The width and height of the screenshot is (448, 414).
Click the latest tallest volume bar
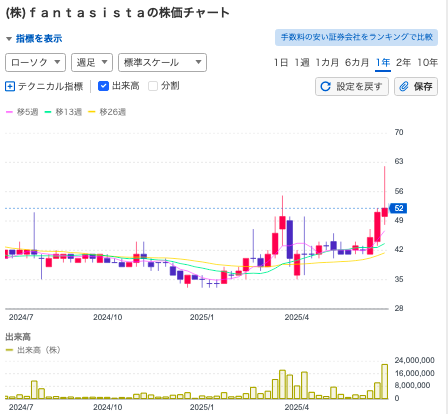385,381
